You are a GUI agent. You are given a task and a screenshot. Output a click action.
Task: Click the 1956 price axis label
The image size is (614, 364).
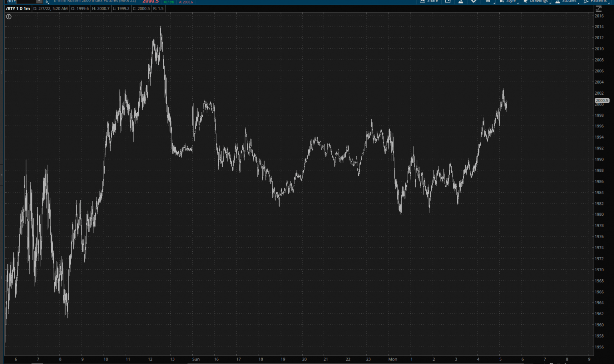(x=599, y=347)
